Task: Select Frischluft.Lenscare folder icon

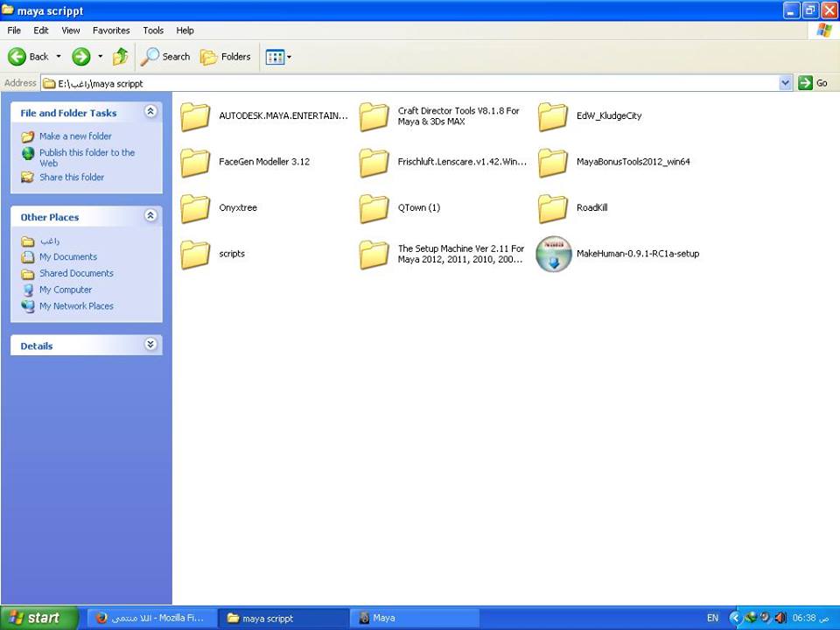Action: point(374,163)
